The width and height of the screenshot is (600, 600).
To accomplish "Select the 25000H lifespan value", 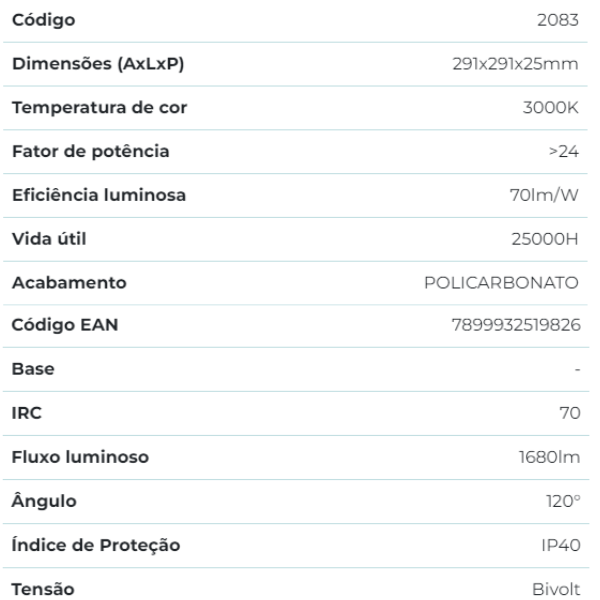I will pyautogui.click(x=546, y=239).
